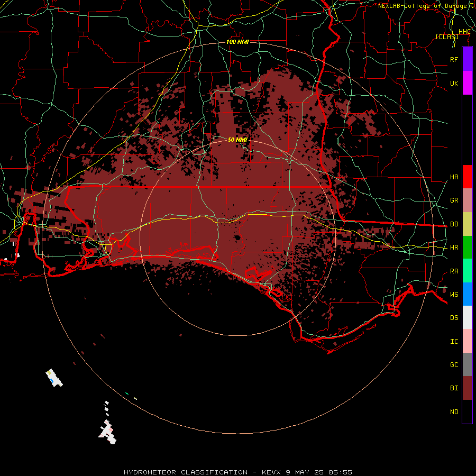Click the RA light green legend swatch
Screen dimensions: 476x476
tap(467, 271)
